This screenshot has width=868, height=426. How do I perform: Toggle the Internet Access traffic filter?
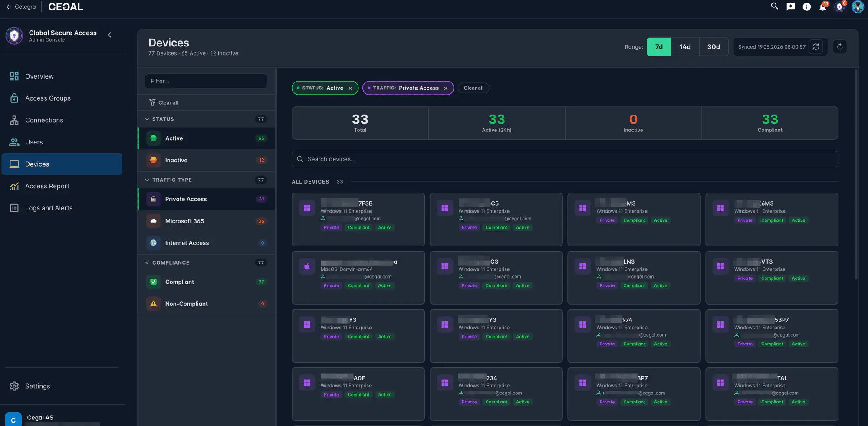coord(206,243)
